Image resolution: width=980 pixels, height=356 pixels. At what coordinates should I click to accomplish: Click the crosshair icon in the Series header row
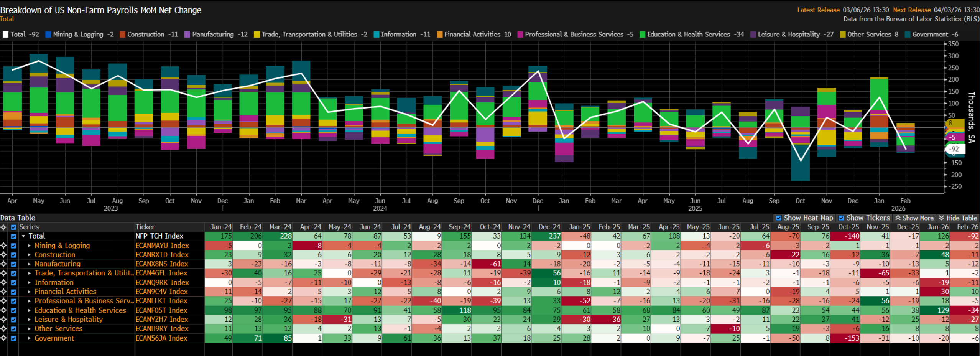tap(3, 227)
